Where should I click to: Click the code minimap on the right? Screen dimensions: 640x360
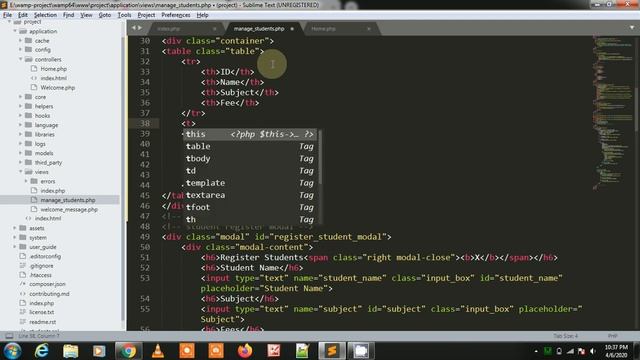[x=612, y=112]
